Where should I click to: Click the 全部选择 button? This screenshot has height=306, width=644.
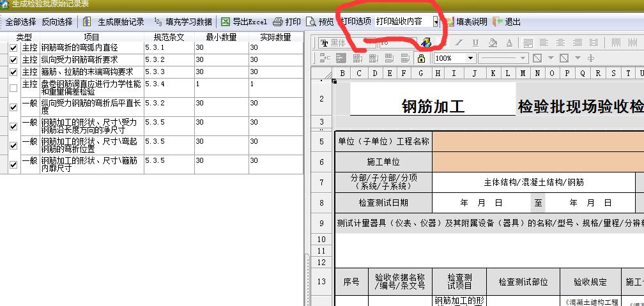(20, 22)
